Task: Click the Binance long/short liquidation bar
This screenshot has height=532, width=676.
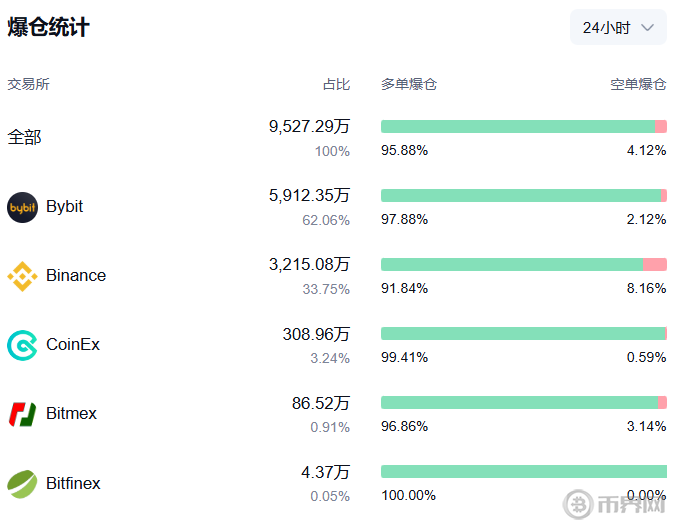Action: point(523,265)
